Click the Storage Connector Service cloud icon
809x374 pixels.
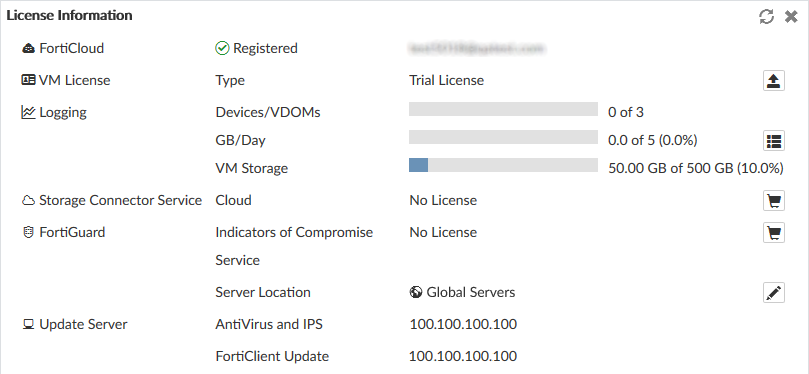(x=28, y=201)
